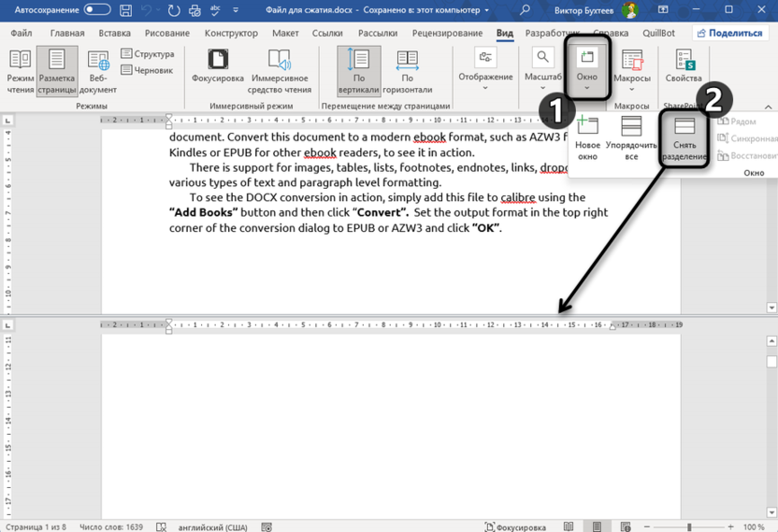This screenshot has width=778, height=532.
Task: Open Режим чтения view
Action: [x=20, y=69]
